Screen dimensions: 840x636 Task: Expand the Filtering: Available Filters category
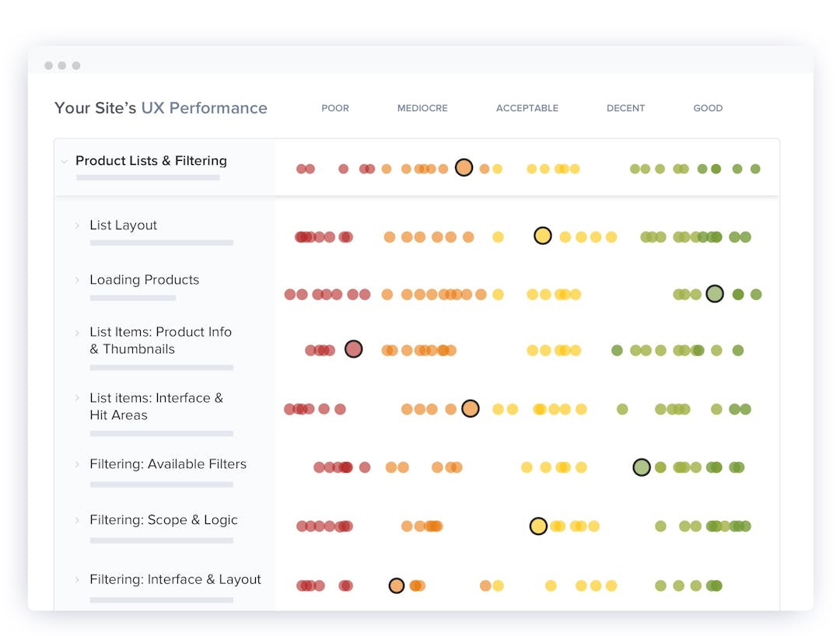click(x=75, y=464)
